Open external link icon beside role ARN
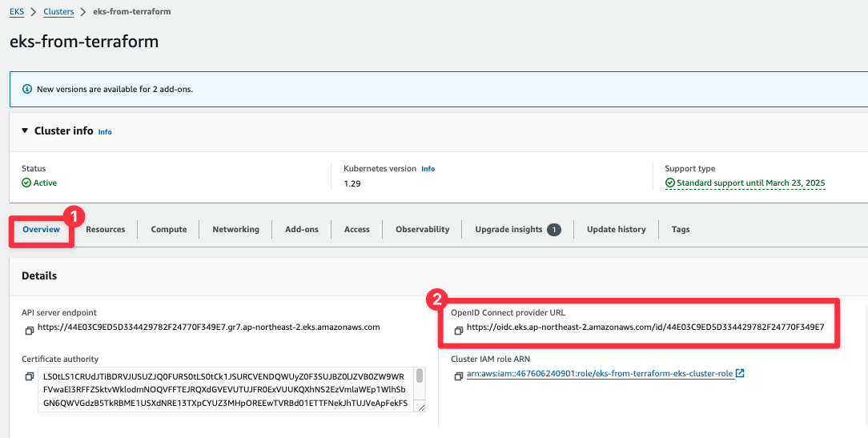The height and width of the screenshot is (438, 868). pyautogui.click(x=740, y=373)
